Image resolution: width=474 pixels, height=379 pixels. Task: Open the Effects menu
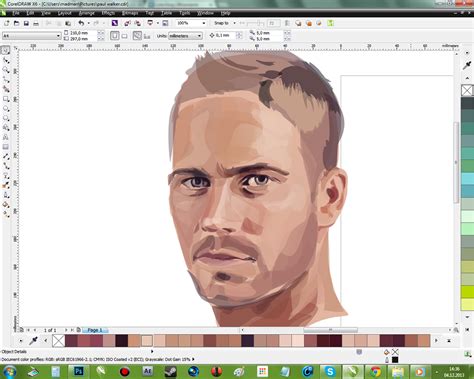point(108,13)
